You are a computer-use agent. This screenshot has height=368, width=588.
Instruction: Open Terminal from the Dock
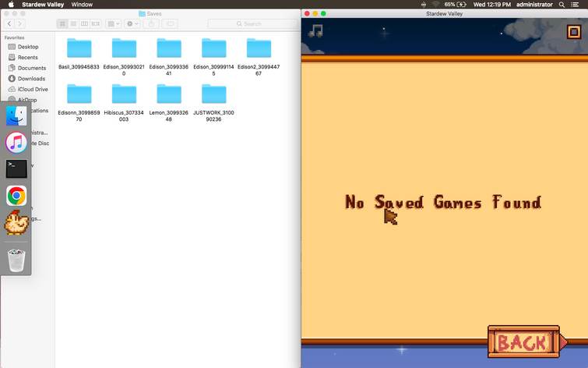(x=16, y=169)
